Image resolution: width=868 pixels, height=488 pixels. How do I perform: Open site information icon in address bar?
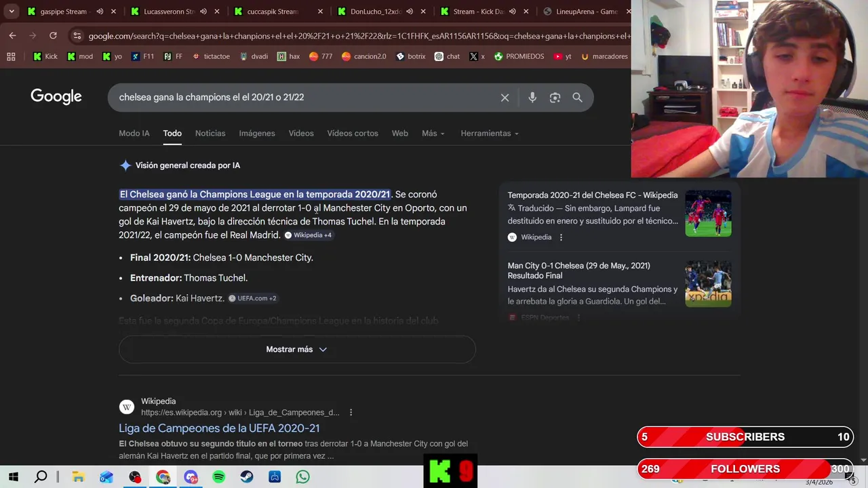click(77, 36)
